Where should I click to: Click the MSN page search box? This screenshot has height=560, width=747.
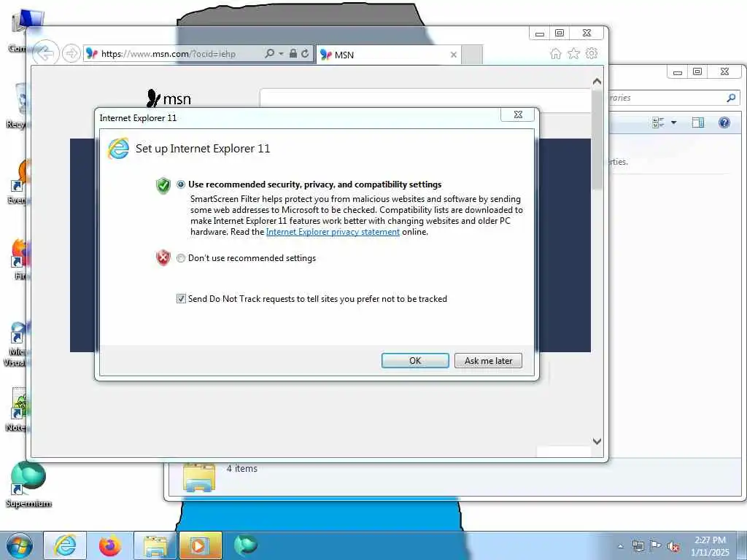pyautogui.click(x=425, y=98)
